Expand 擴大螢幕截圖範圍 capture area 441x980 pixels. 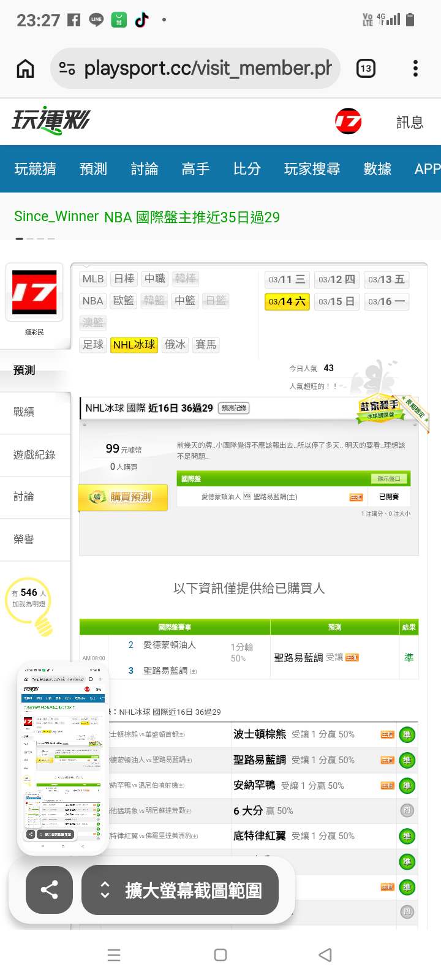[180, 890]
